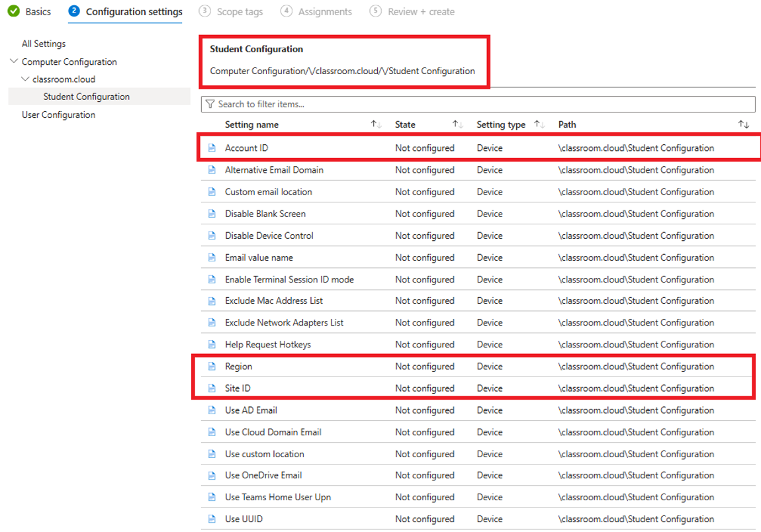Click the document icon beside Email value name
The height and width of the screenshot is (532, 761).
tap(212, 257)
